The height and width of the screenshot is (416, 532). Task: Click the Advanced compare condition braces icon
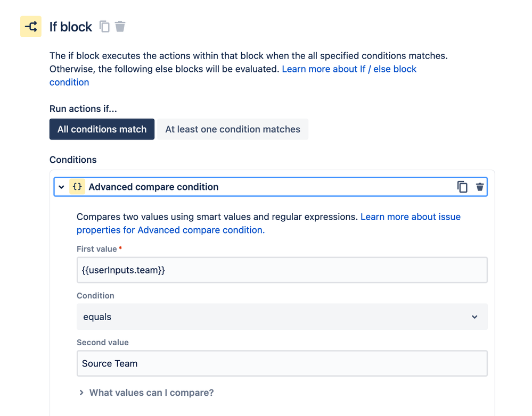(77, 187)
